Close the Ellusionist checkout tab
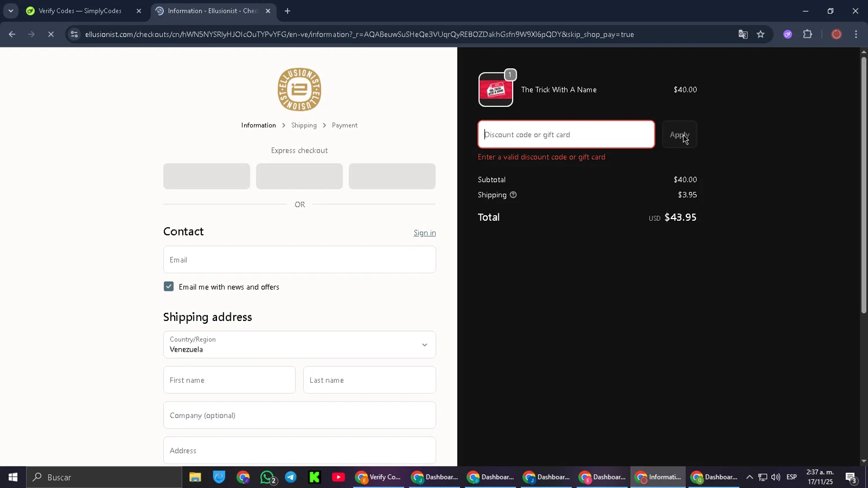The height and width of the screenshot is (488, 868). click(x=268, y=11)
